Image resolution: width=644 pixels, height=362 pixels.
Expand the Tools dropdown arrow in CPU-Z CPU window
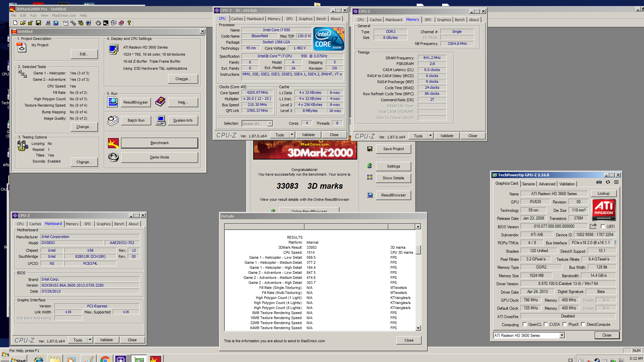click(292, 135)
